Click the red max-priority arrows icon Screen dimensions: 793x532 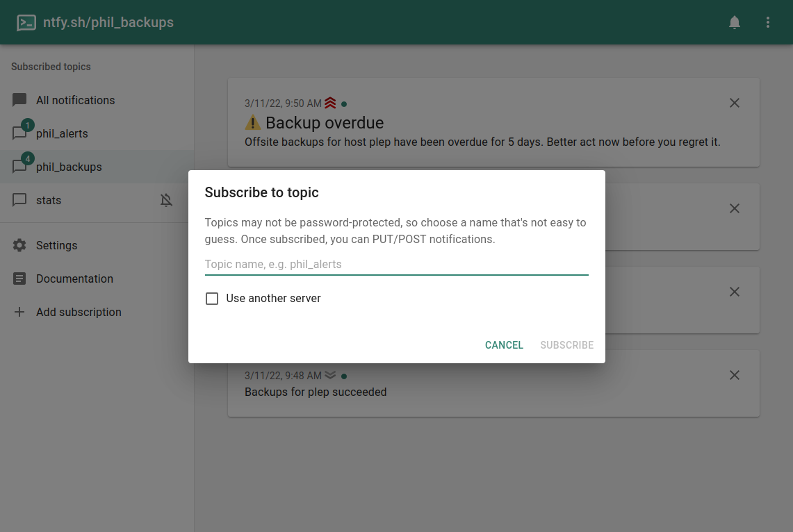(x=330, y=103)
